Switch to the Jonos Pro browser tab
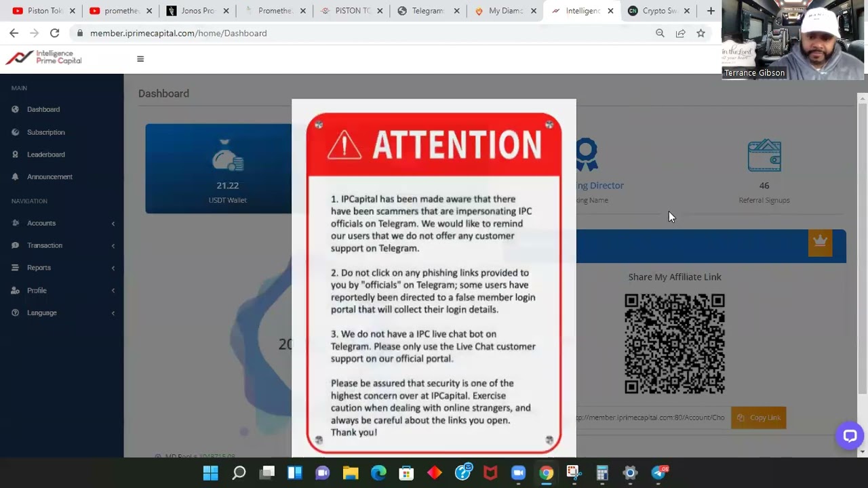The width and height of the screenshot is (868, 488). [x=196, y=11]
